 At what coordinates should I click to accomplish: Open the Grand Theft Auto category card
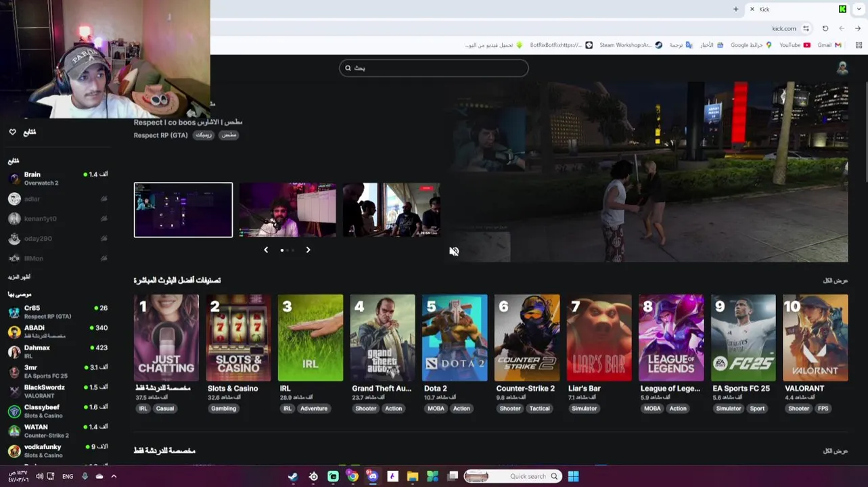(x=382, y=338)
